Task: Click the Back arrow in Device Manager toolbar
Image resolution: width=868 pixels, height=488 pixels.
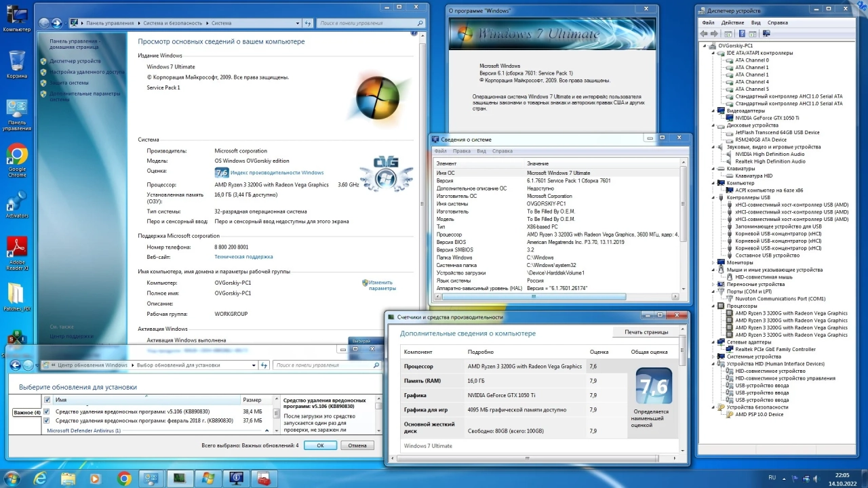Action: 705,33
